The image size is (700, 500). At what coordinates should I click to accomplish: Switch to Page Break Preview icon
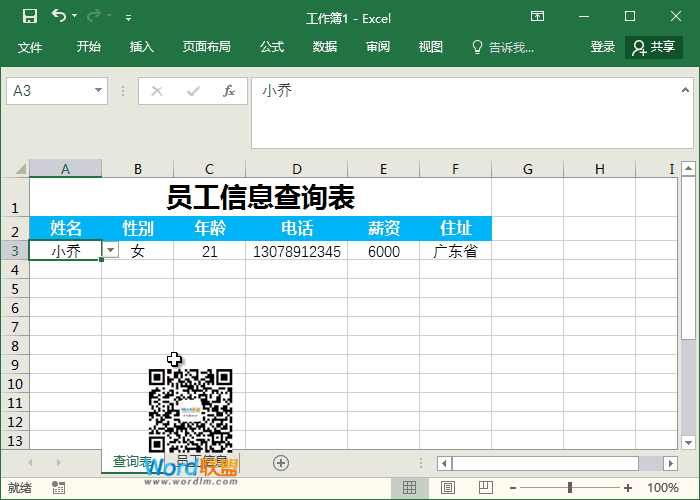coord(485,488)
